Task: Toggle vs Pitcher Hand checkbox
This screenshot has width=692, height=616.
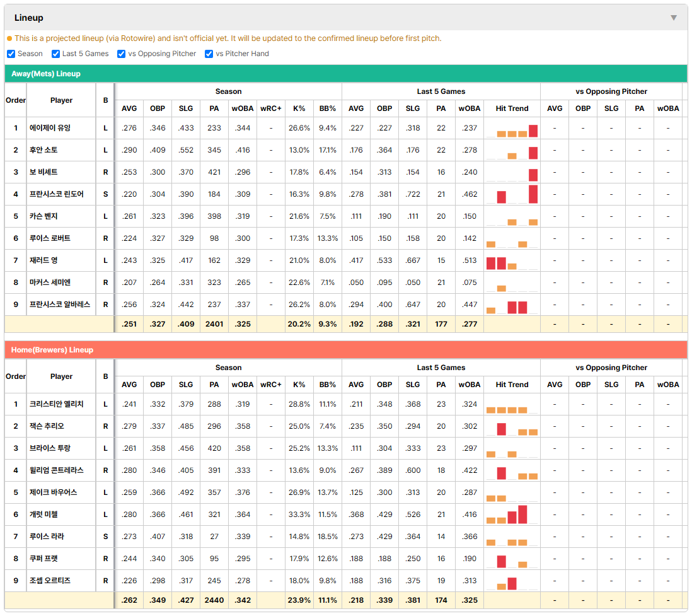Action: coord(209,54)
